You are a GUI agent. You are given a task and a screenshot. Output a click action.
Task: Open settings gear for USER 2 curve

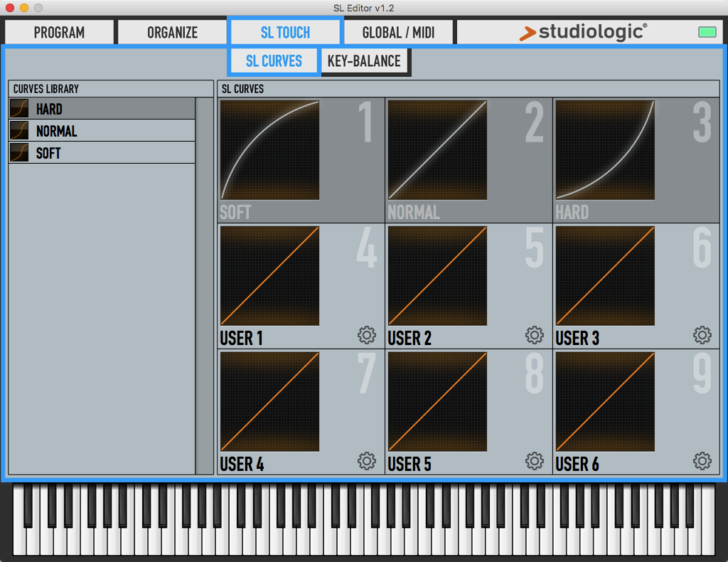tap(535, 335)
